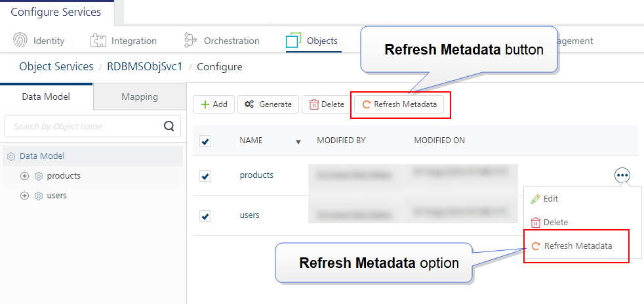Image resolution: width=644 pixels, height=304 pixels.
Task: Click the Object Services breadcrumb link
Action: (56, 66)
